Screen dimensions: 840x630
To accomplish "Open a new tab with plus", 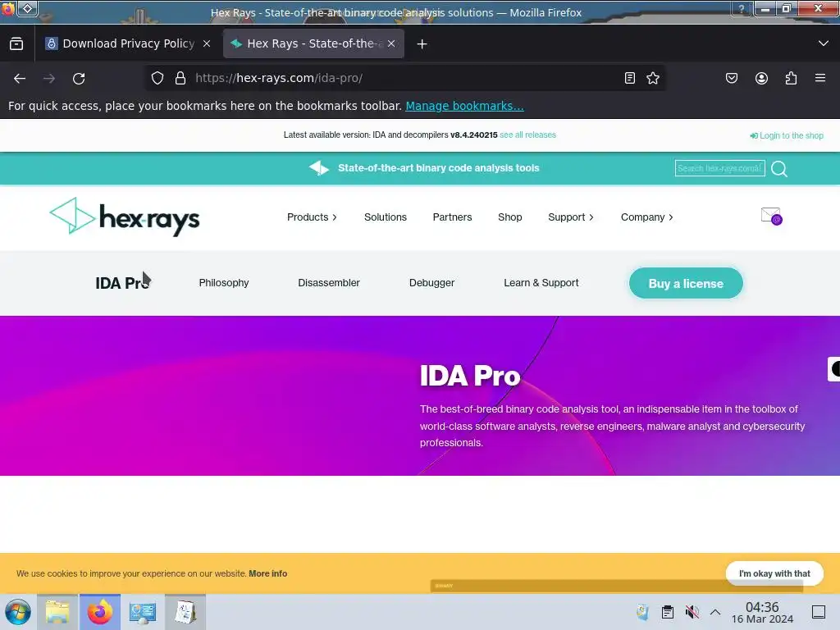I will [x=422, y=44].
